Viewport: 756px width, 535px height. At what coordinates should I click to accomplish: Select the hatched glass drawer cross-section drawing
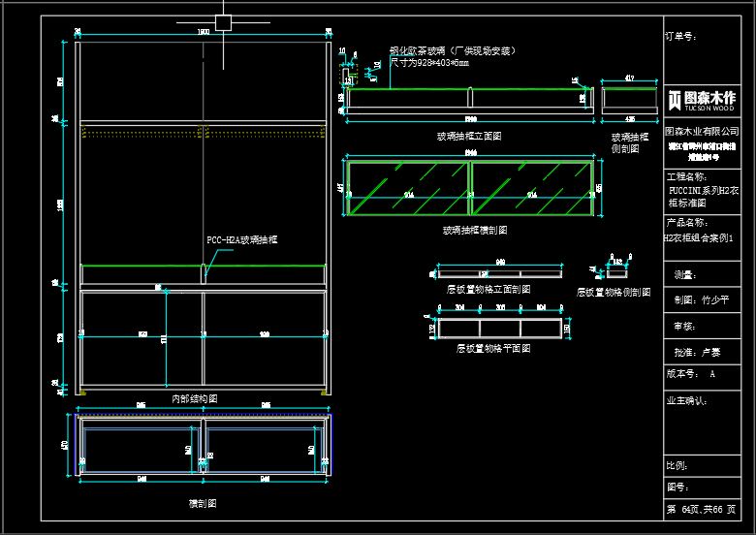click(471, 188)
